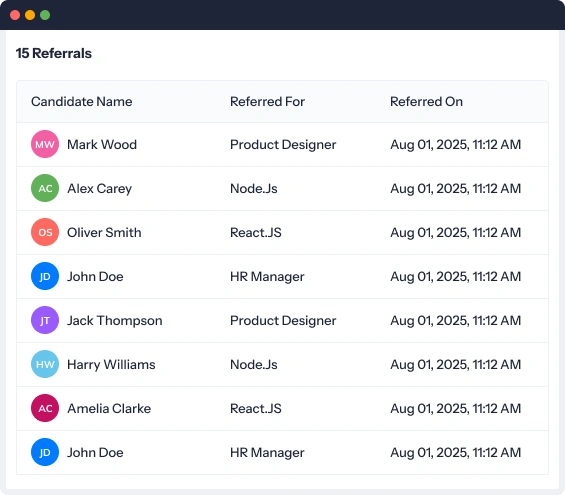
Task: Click the Referred On date for Harry Williams
Action: click(x=455, y=365)
